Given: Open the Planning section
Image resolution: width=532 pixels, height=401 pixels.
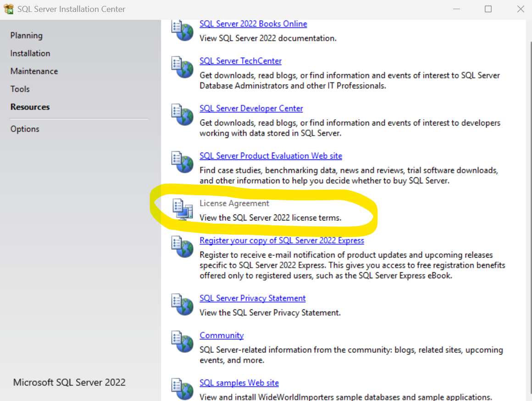Looking at the screenshot, I should pyautogui.click(x=27, y=36).
